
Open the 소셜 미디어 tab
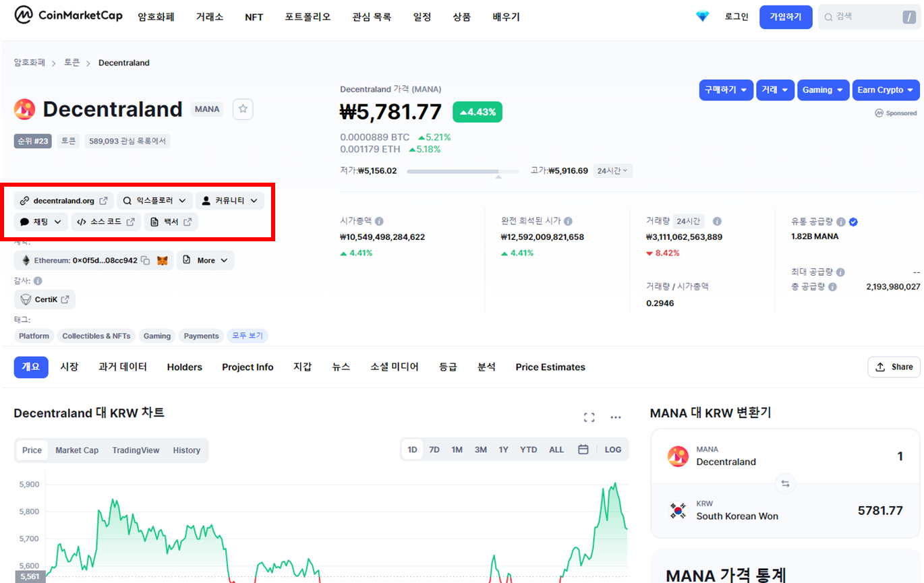395,367
